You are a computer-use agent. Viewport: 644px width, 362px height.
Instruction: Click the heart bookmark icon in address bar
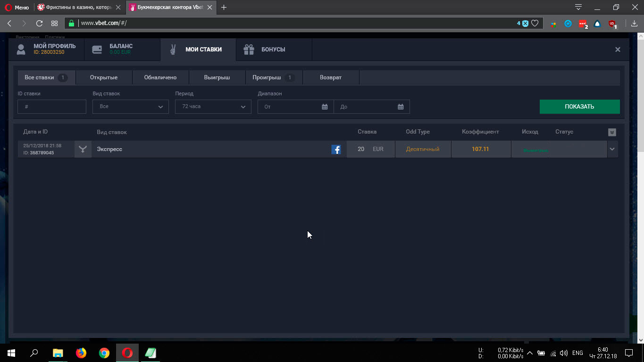coord(535,23)
